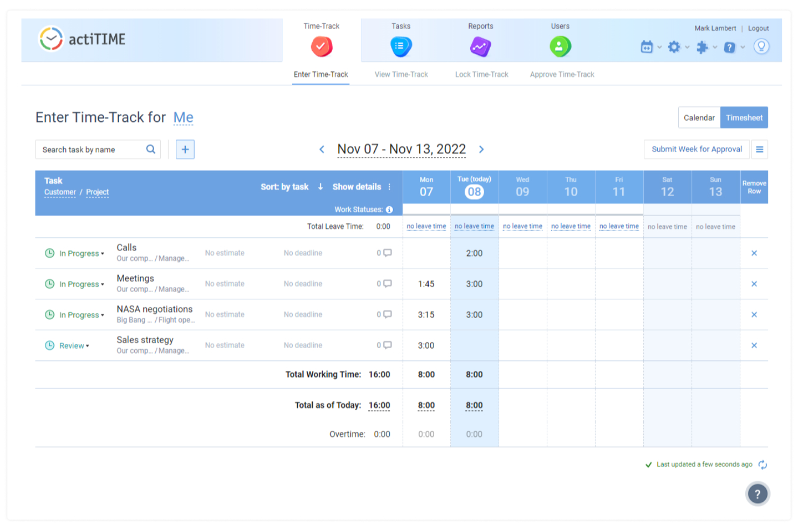Click the Sort: by task label

click(x=285, y=186)
